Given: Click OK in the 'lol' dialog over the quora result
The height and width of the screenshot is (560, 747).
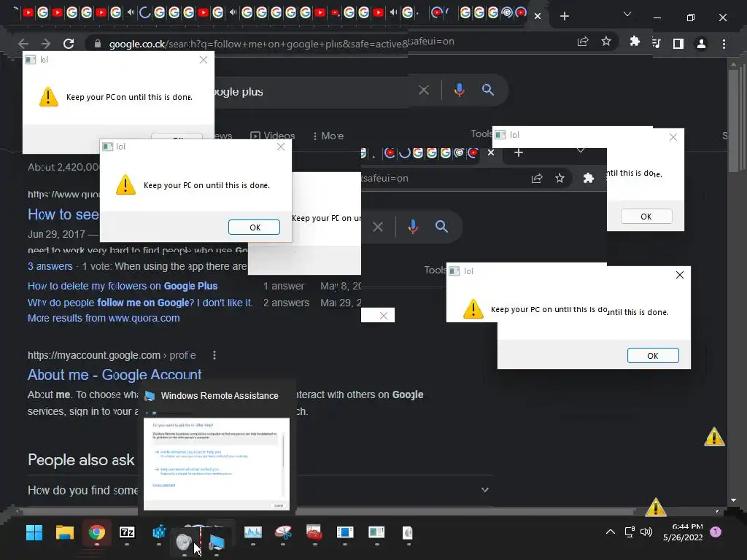Looking at the screenshot, I should pyautogui.click(x=255, y=227).
